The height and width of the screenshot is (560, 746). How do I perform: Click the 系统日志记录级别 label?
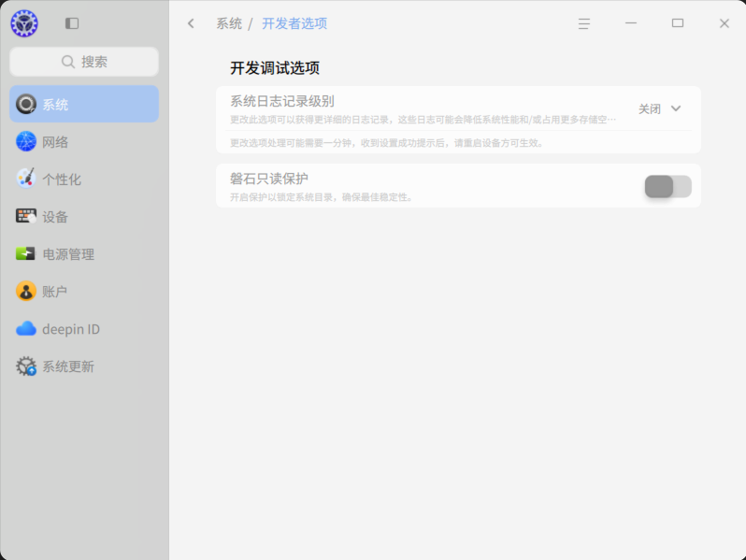[x=282, y=101]
